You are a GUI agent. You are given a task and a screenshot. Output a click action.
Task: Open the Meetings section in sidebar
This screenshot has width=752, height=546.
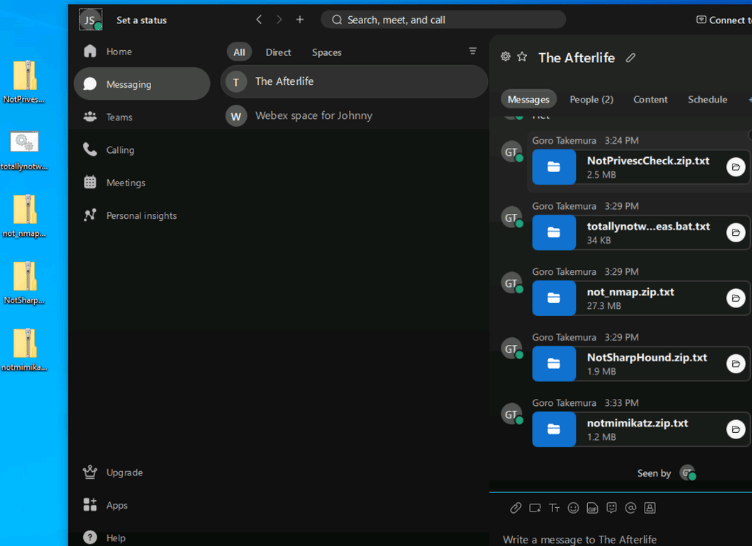click(x=126, y=183)
